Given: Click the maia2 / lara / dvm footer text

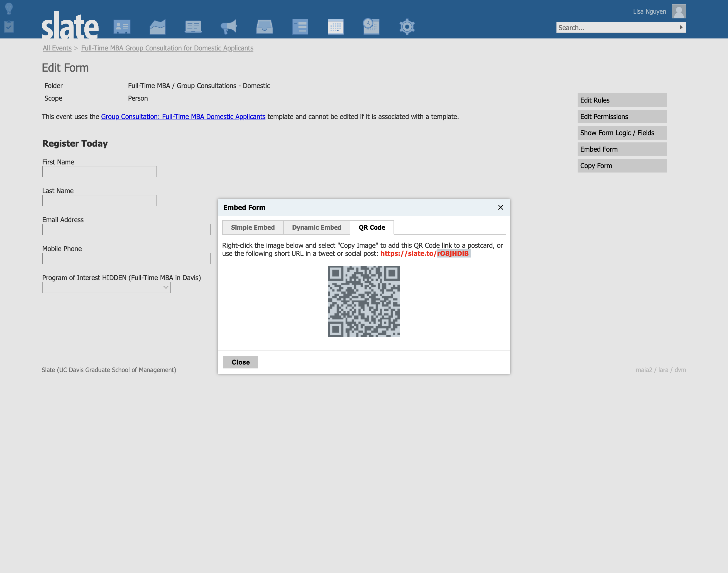Looking at the screenshot, I should pyautogui.click(x=661, y=370).
